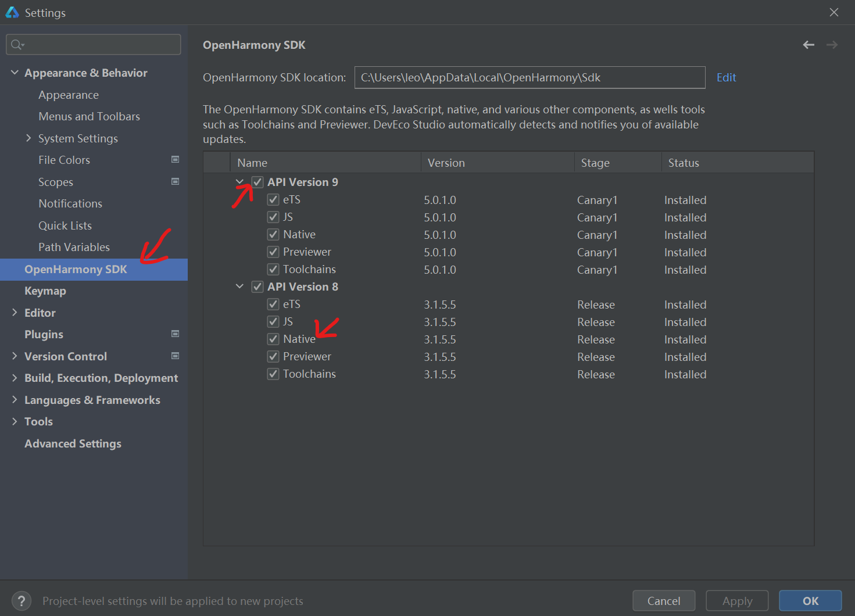The height and width of the screenshot is (616, 855).
Task: Click the Stage column header
Action: (x=618, y=163)
